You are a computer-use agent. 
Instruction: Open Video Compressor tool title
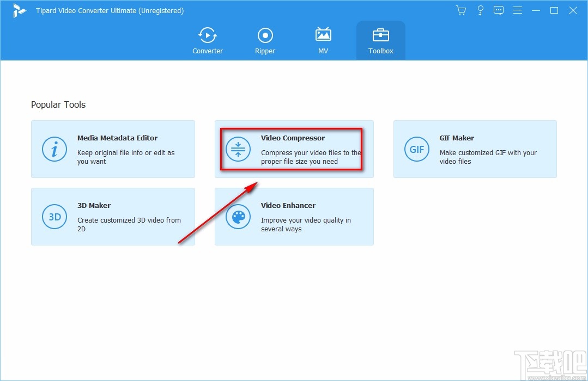click(293, 138)
